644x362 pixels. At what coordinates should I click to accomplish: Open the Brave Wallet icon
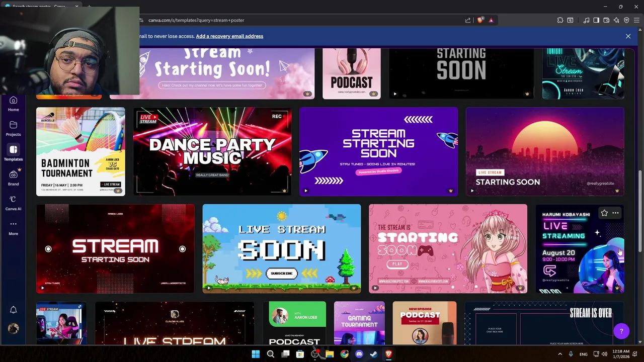[x=606, y=20]
